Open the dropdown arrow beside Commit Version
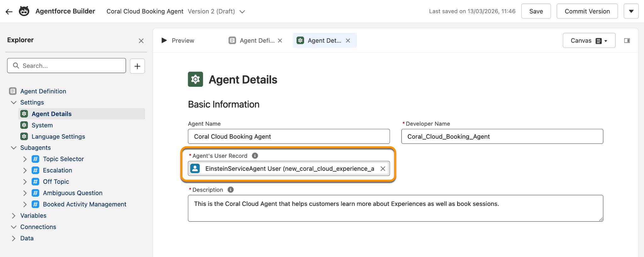The height and width of the screenshot is (257, 644). (x=631, y=11)
